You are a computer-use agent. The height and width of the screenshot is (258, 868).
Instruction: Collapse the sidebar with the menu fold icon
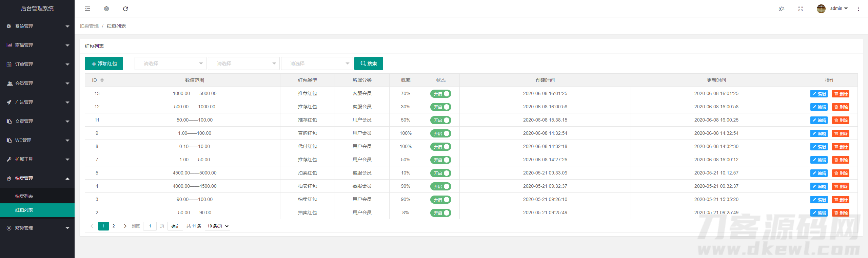[87, 9]
